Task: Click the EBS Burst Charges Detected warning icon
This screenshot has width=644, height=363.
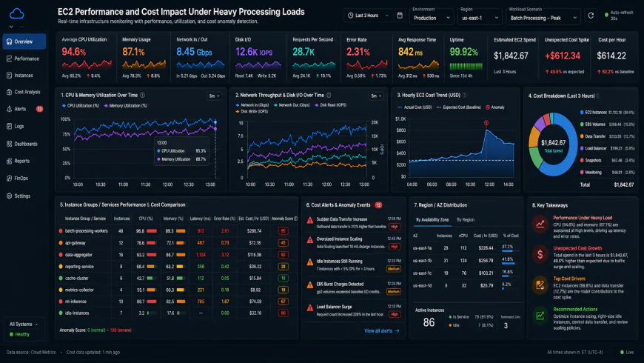Action: tap(310, 285)
